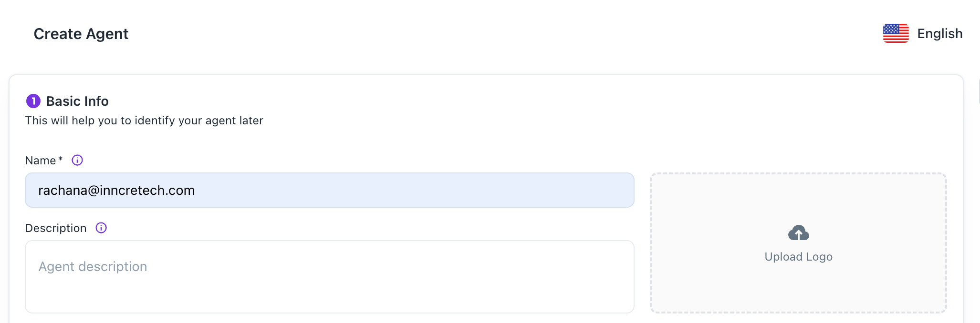Viewport: 980px width, 323px height.
Task: Click the Create Agent page title
Action: (81, 34)
